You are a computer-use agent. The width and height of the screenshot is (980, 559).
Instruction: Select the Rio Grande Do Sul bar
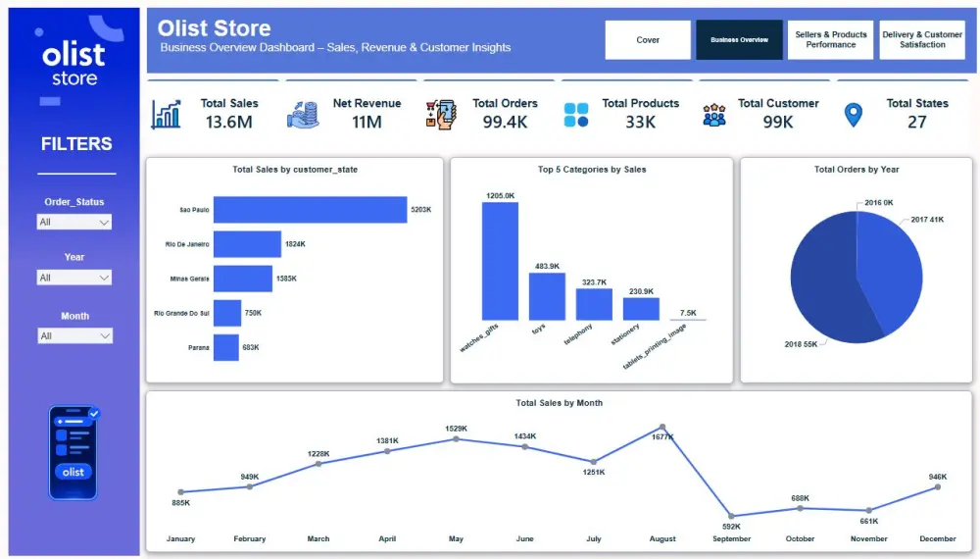coord(227,313)
